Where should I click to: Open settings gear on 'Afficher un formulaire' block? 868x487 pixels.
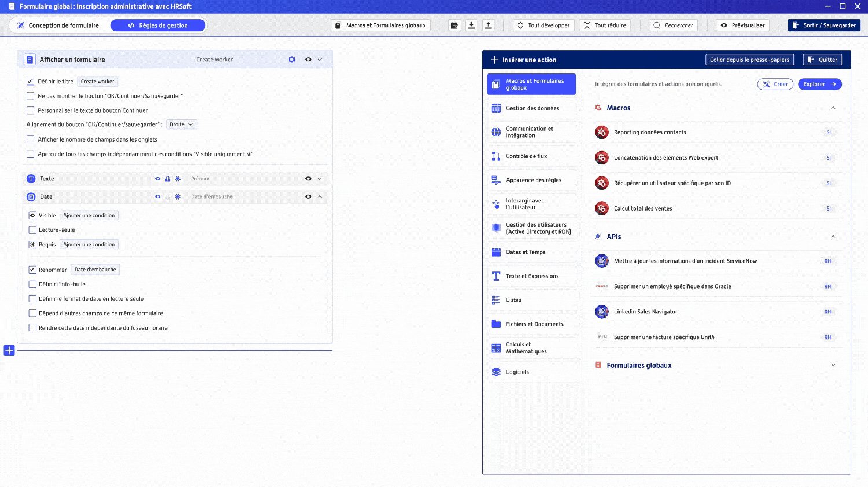(292, 59)
